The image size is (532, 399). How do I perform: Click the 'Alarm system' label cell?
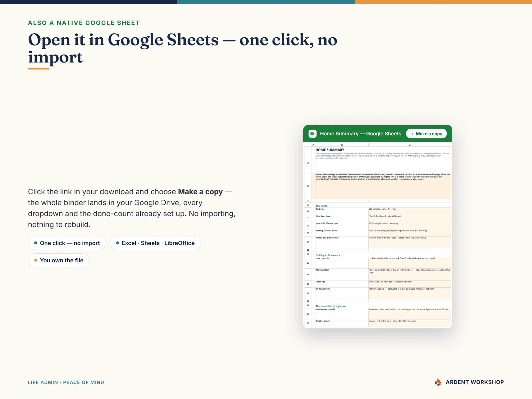341,275
